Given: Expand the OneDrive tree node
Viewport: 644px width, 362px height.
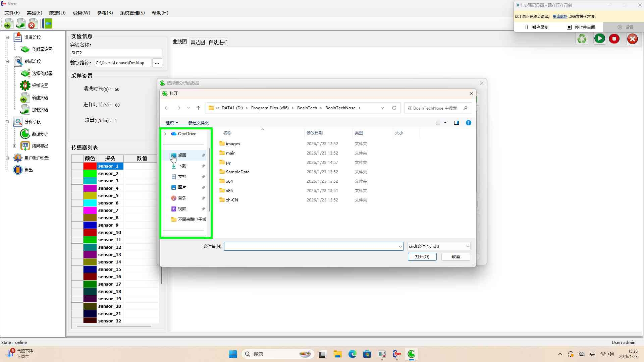Looking at the screenshot, I should click(165, 134).
